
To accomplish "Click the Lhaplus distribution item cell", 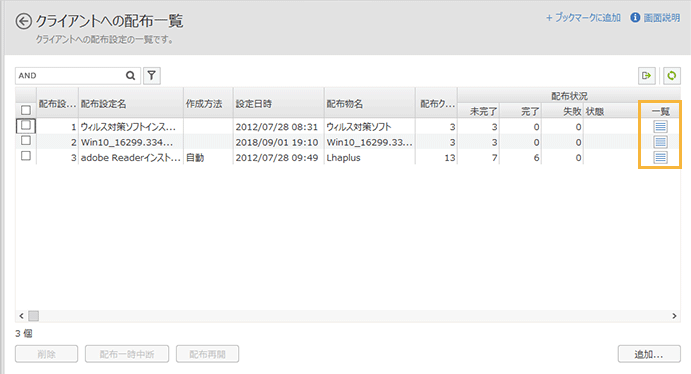I will pos(369,158).
